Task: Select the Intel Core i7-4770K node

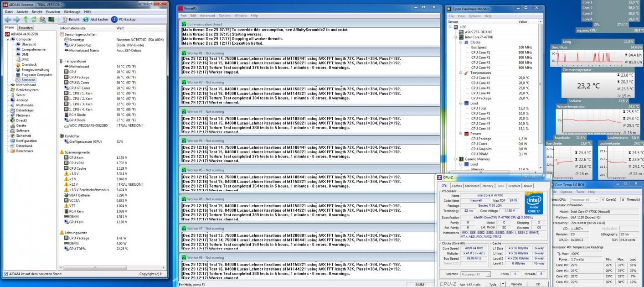Action: [x=478, y=37]
